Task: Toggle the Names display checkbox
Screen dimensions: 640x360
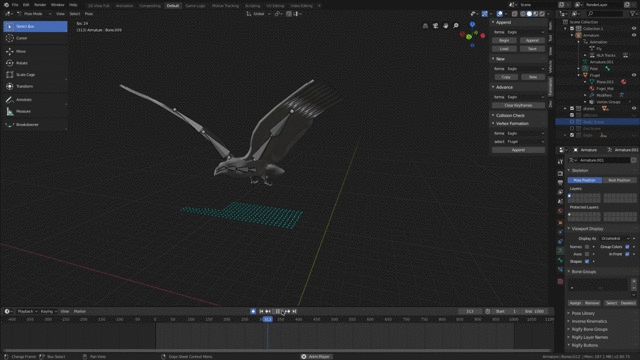Action: [587, 247]
